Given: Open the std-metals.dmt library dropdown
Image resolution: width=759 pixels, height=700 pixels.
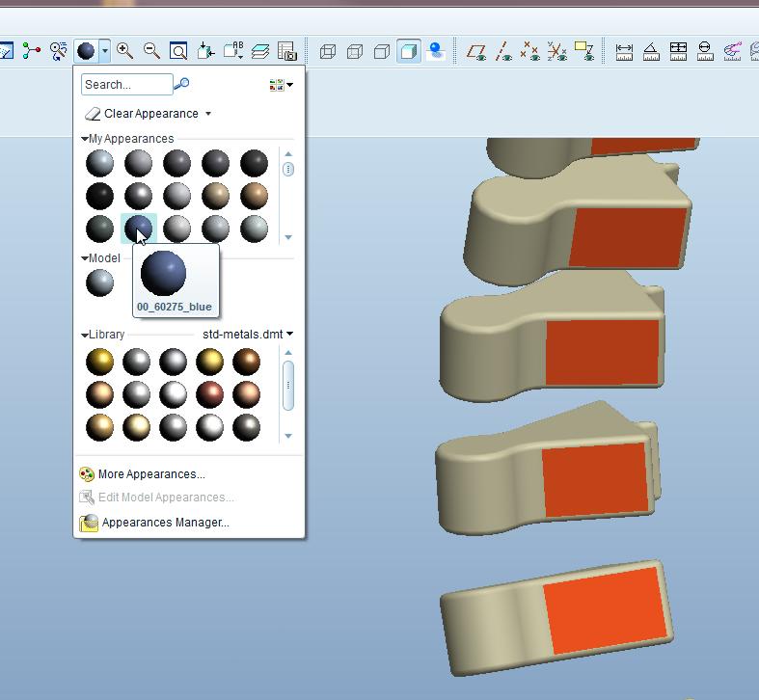Looking at the screenshot, I should pyautogui.click(x=290, y=334).
